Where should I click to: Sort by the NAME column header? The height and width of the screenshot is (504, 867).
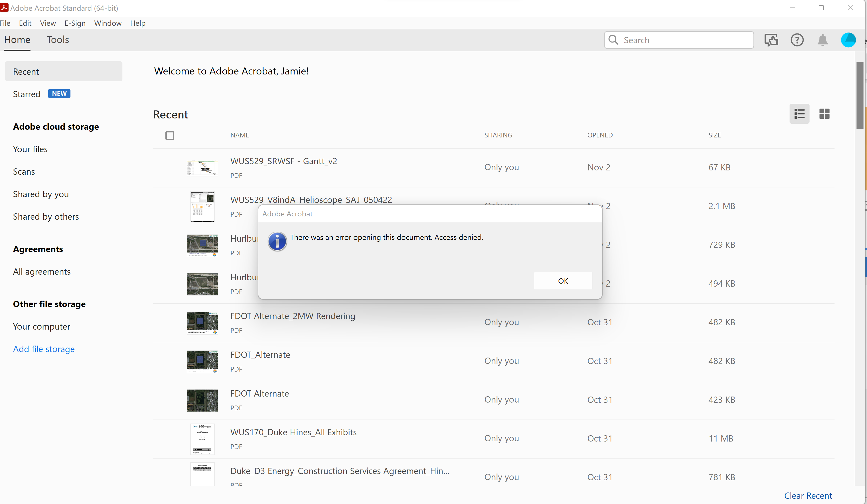(x=239, y=135)
